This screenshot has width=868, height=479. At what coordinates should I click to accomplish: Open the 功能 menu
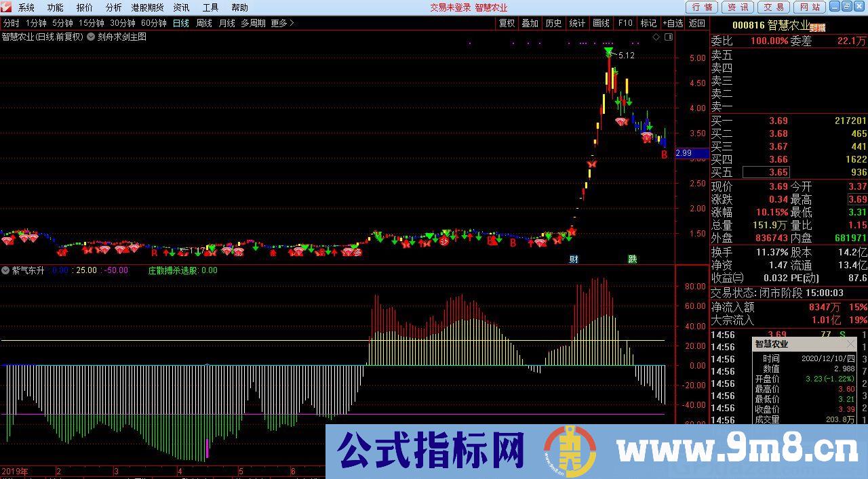(56, 7)
